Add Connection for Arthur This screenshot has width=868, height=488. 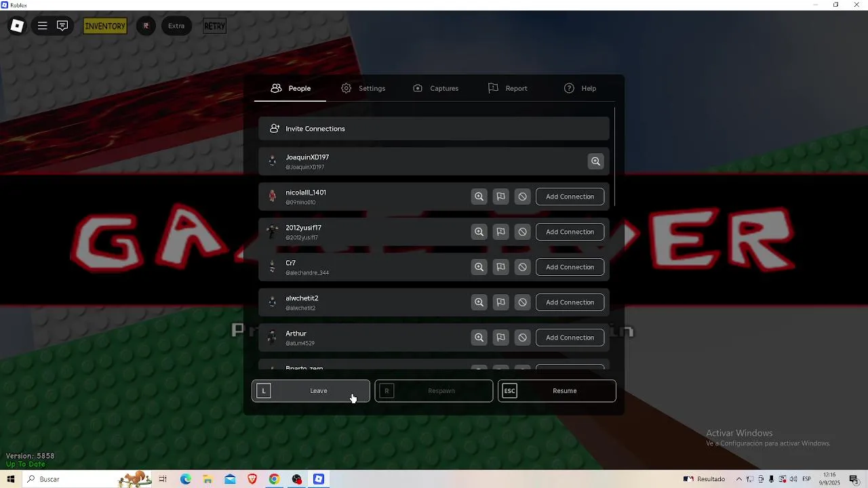pos(570,338)
